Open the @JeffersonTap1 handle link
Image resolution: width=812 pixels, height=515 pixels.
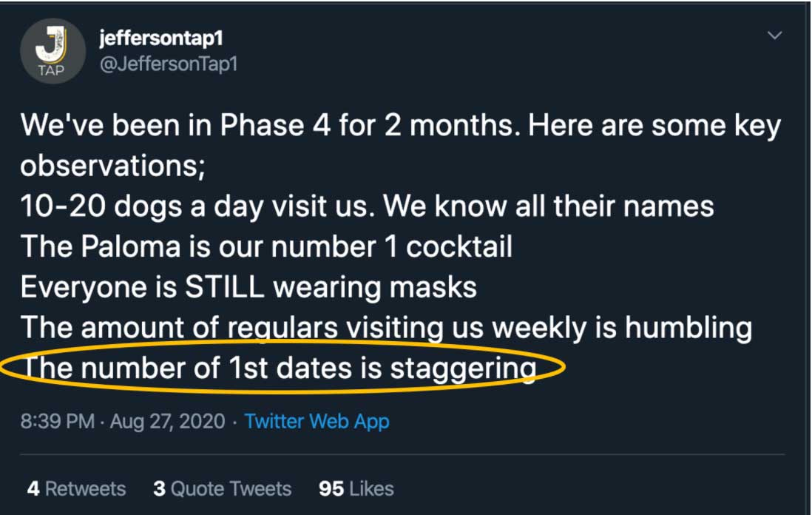pos(167,64)
